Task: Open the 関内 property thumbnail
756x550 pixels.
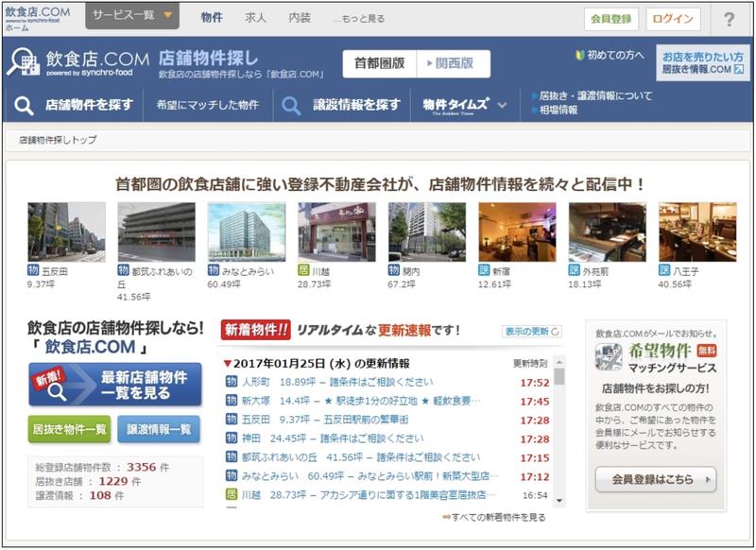Action: pos(427,232)
